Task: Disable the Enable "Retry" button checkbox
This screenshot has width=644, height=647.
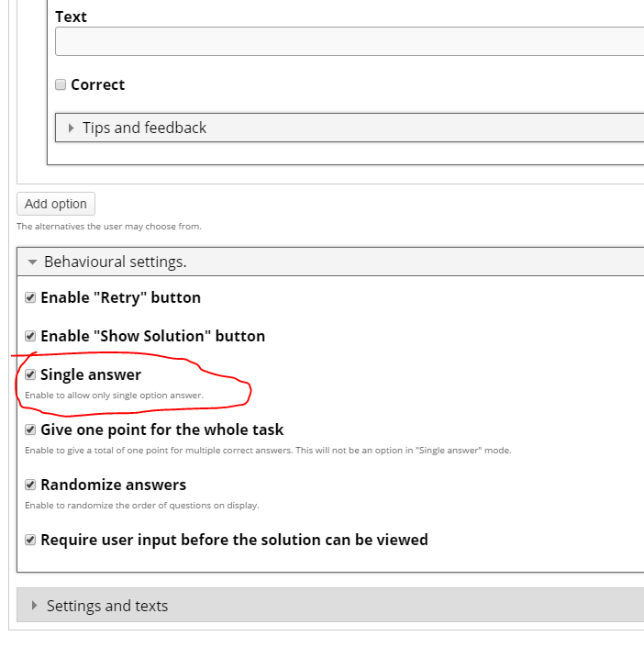Action: 30,297
